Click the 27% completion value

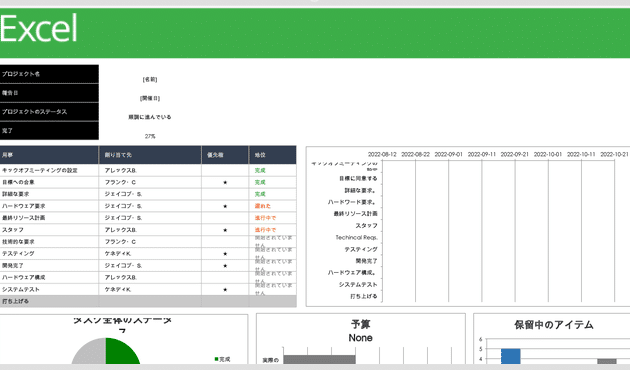(x=150, y=136)
